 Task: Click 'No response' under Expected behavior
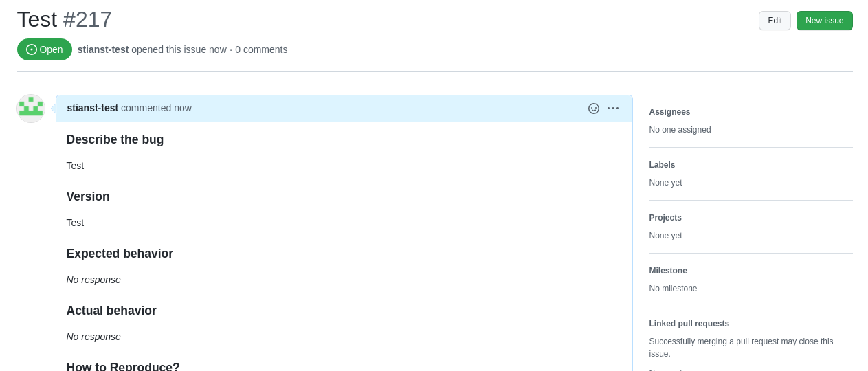tap(93, 280)
